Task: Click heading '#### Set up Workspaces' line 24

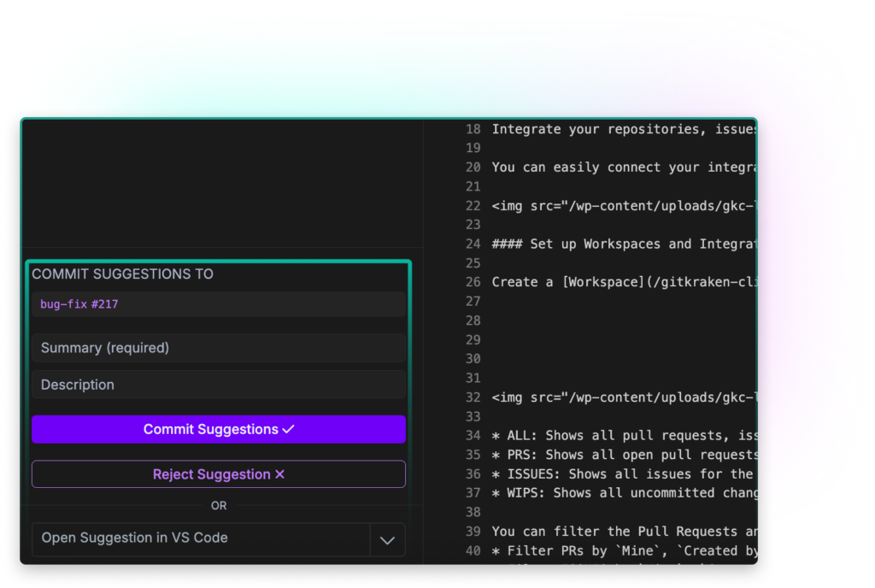Action: (623, 244)
